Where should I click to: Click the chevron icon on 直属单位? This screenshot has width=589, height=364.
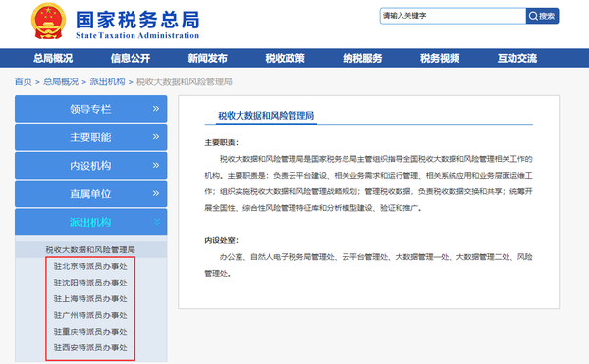pyautogui.click(x=156, y=193)
